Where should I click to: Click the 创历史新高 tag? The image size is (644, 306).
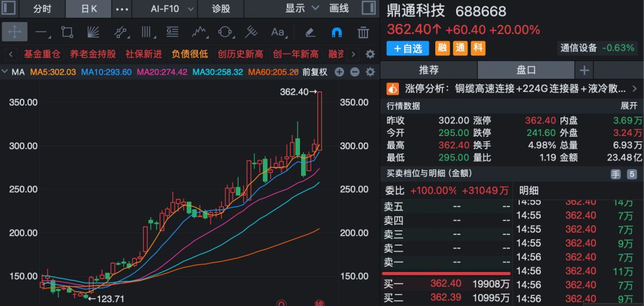pyautogui.click(x=241, y=54)
